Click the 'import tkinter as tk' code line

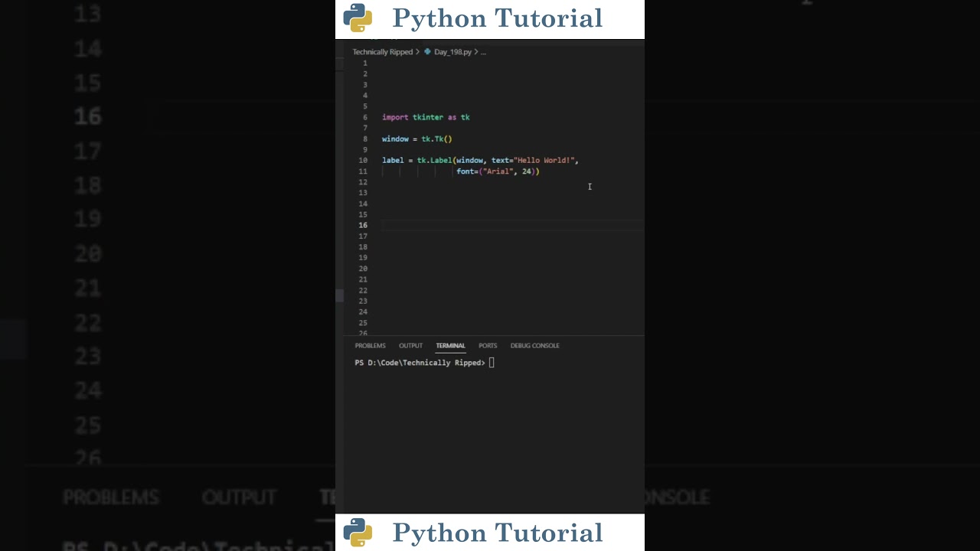(426, 117)
